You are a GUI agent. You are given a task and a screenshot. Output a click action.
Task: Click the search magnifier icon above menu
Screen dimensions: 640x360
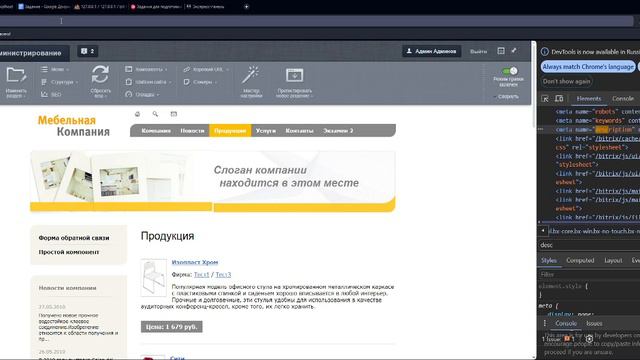156,114
